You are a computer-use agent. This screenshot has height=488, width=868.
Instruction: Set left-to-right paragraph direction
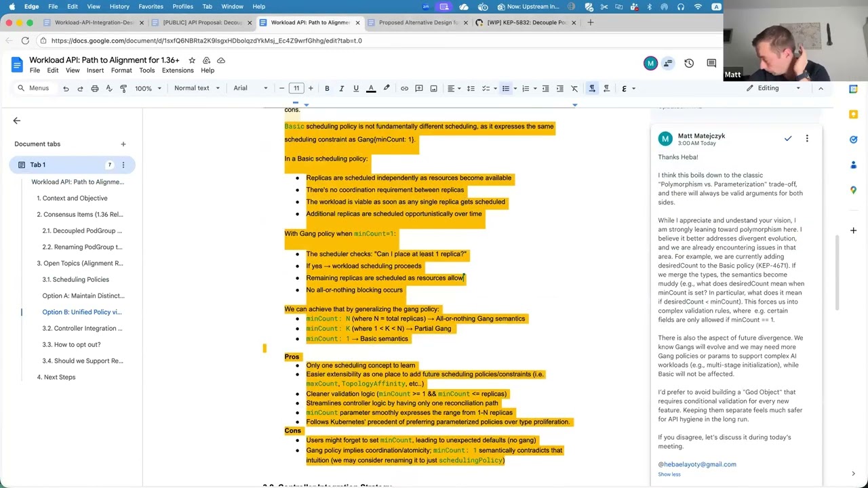(x=592, y=88)
